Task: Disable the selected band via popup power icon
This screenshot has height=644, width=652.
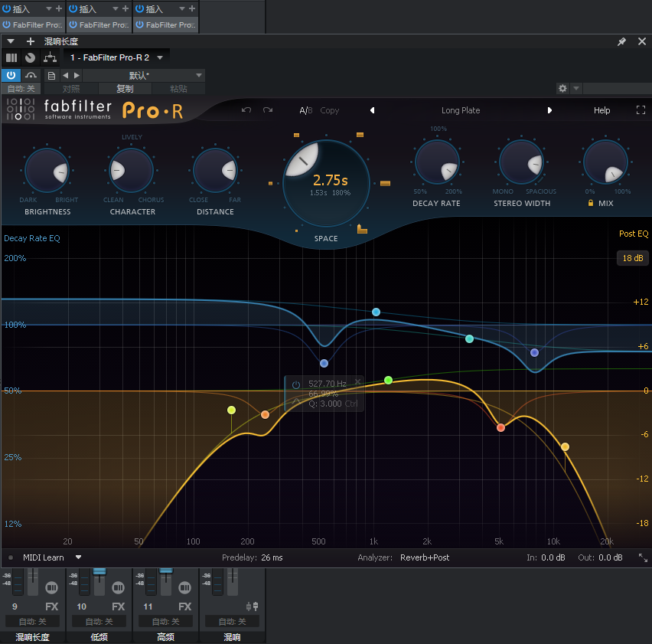Action: (x=296, y=384)
